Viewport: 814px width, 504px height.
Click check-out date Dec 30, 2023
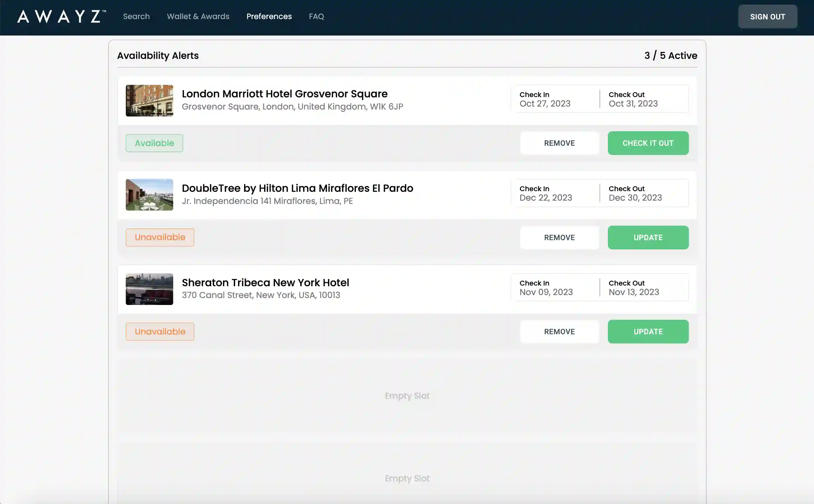pos(635,198)
